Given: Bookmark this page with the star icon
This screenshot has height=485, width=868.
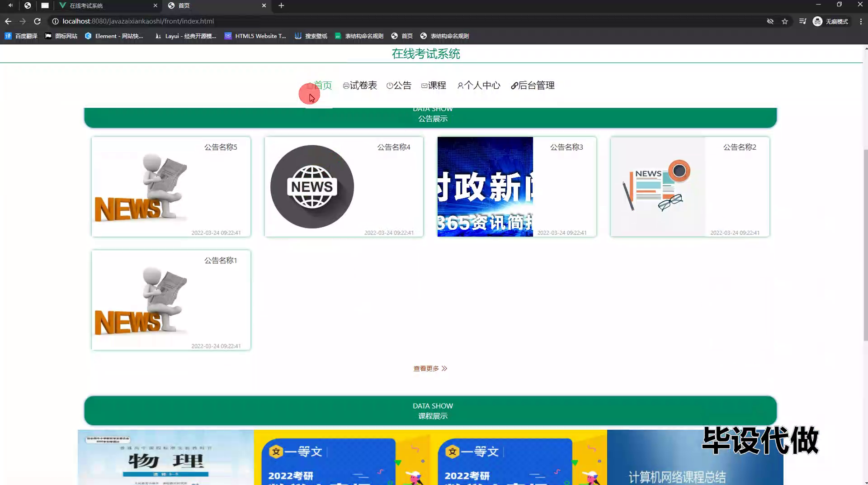Looking at the screenshot, I should pos(785,21).
